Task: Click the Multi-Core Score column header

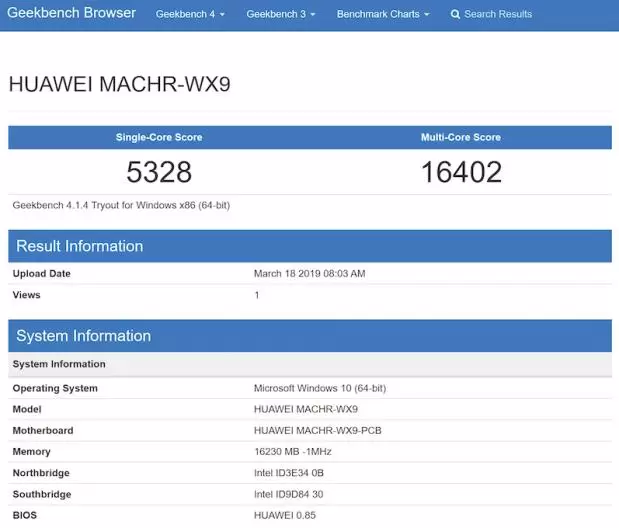Action: pyautogui.click(x=461, y=137)
